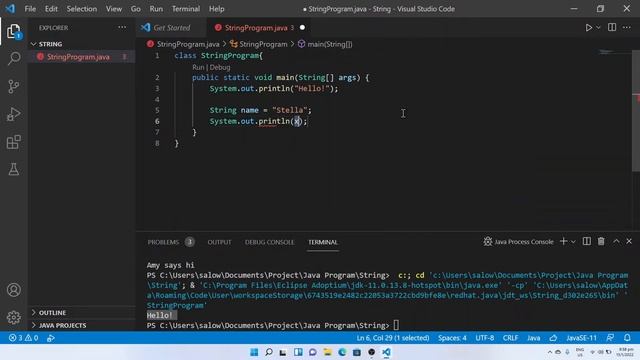This screenshot has width=640, height=360.
Task: Open Explorer Views and More Actions ellipsis
Action: click(x=122, y=27)
